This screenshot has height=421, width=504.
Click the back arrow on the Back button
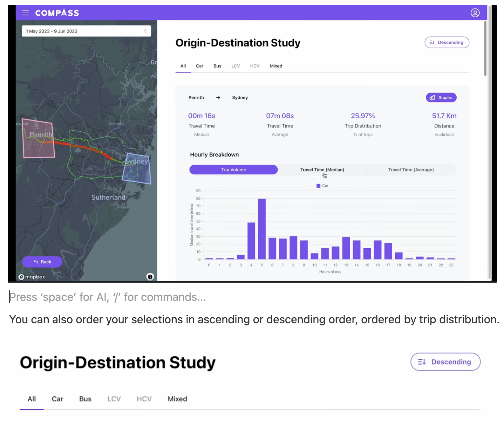[36, 262]
